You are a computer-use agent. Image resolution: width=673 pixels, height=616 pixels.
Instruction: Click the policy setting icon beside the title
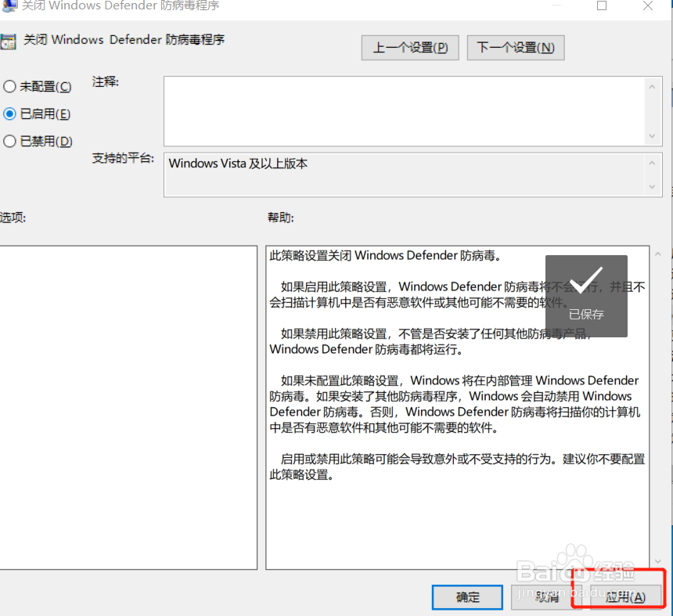[8, 42]
